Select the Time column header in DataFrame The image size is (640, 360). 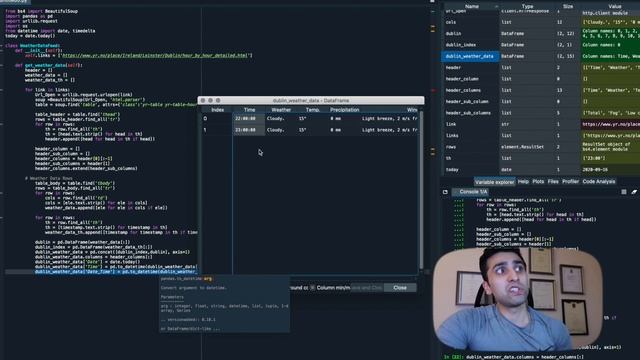pos(249,110)
